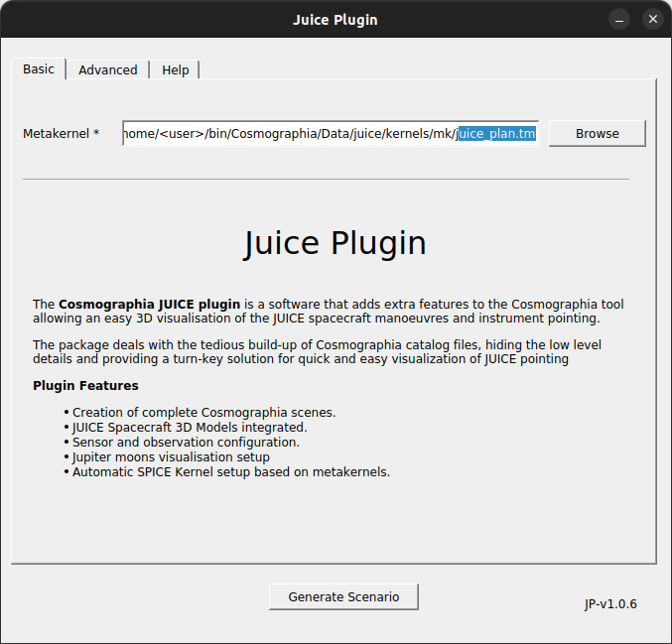
Task: Click the Generate Scenario button
Action: click(343, 596)
